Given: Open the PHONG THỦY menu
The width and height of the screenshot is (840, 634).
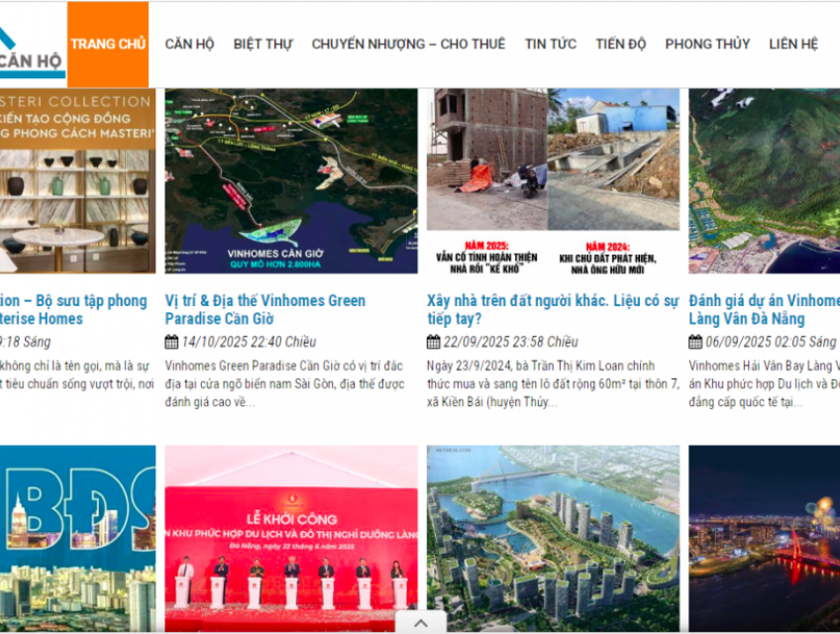Looking at the screenshot, I should (707, 44).
